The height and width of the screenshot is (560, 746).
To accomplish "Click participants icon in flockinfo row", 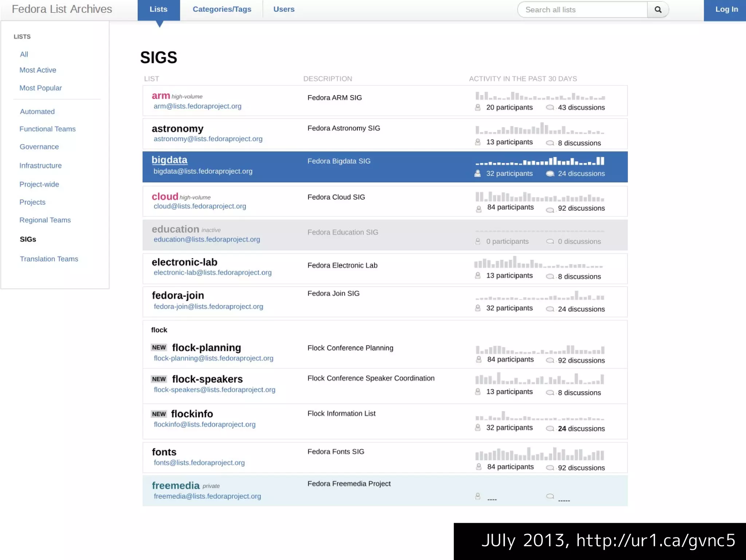I will point(478,427).
